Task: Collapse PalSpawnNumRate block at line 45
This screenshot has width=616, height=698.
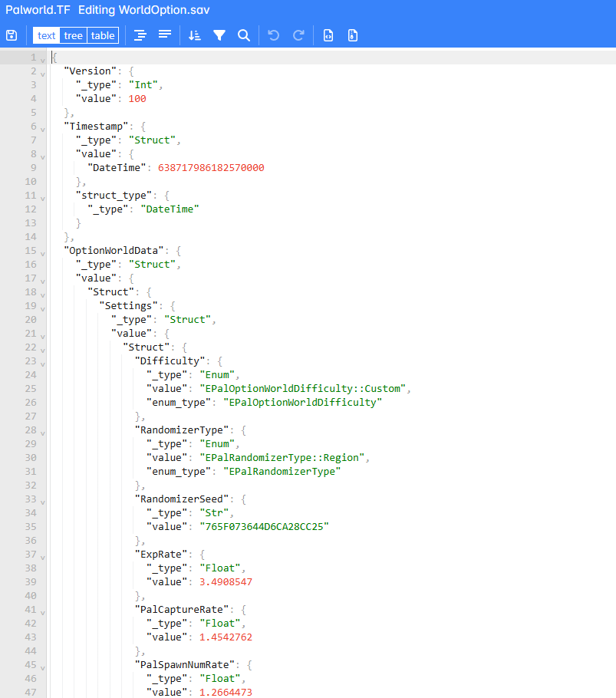Action: [43, 667]
